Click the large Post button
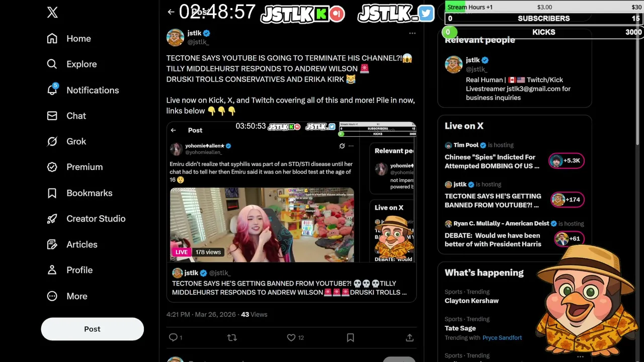Viewport: 644px width, 362px height. click(92, 329)
